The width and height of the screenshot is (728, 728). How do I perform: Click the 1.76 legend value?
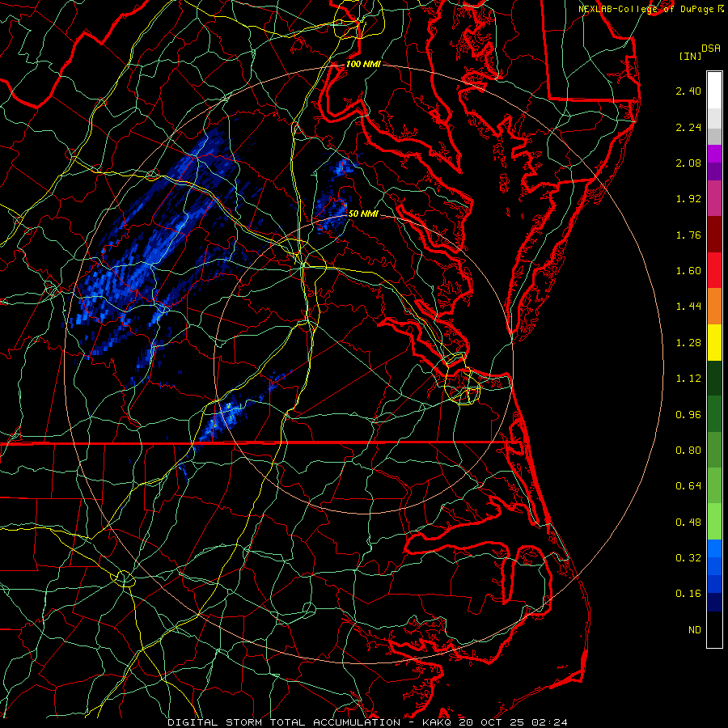tap(688, 235)
